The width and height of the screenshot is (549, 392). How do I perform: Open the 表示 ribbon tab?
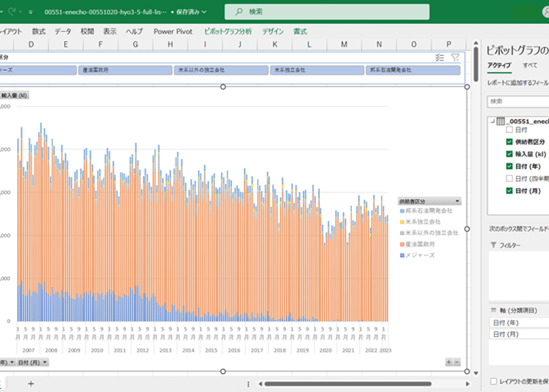(109, 31)
